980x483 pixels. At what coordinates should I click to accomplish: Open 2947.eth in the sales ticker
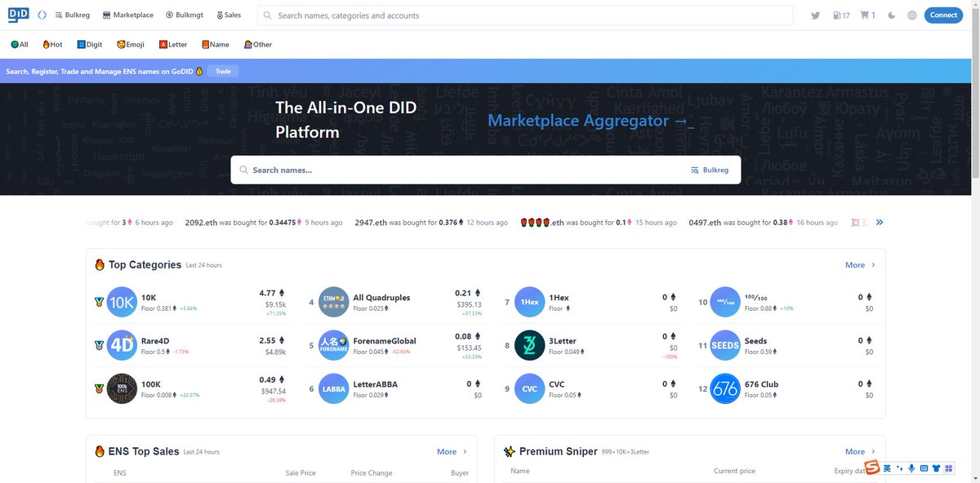371,222
